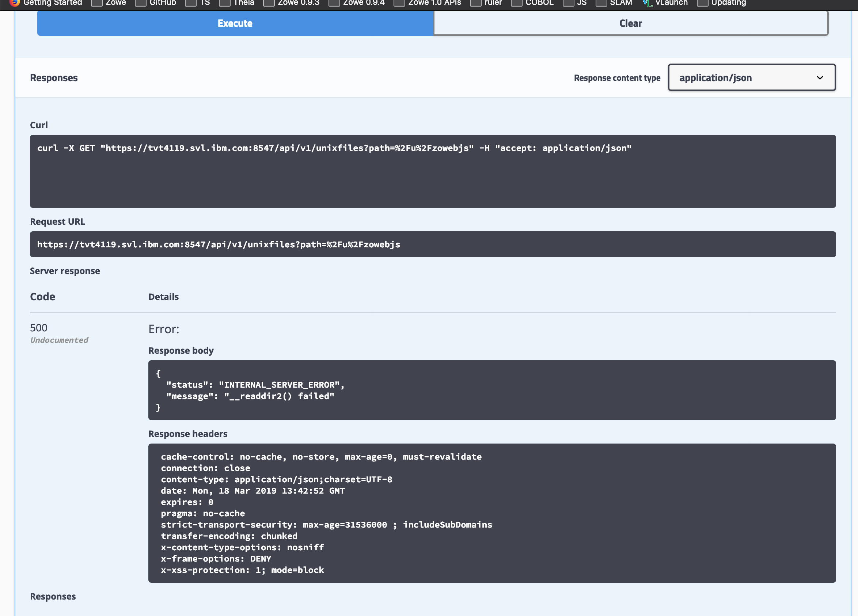Click the x-xss-protection header line
Image resolution: width=858 pixels, height=616 pixels.
click(242, 570)
